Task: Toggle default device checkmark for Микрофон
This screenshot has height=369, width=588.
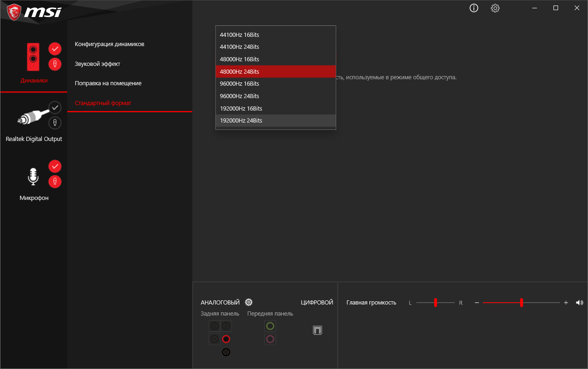Action: (55, 166)
